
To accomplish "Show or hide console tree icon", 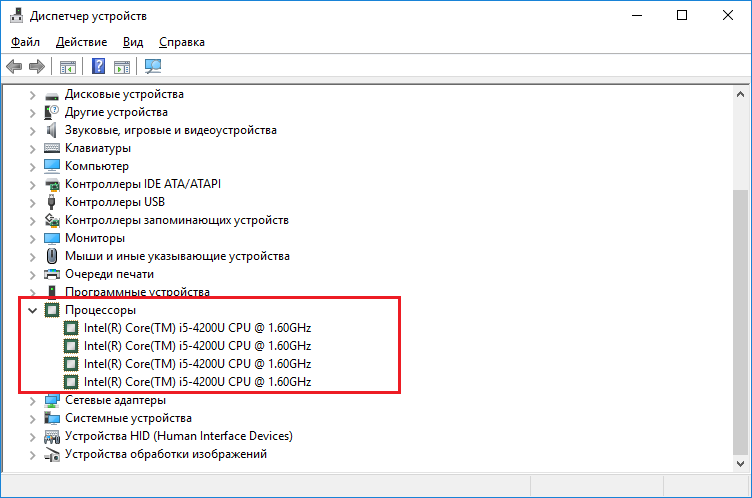I will click(x=68, y=67).
